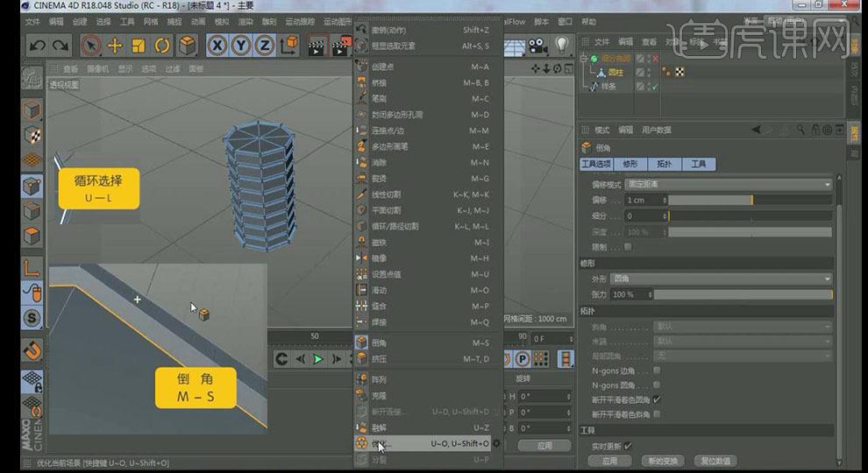Toggle the 实时更新 checkbox
The width and height of the screenshot is (868, 473).
pyautogui.click(x=628, y=446)
